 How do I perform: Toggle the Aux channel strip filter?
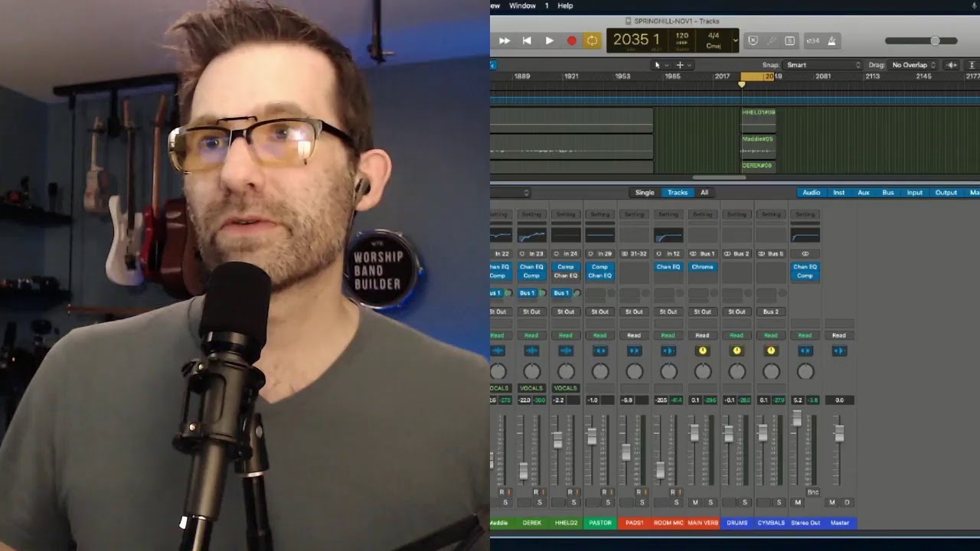[x=864, y=193]
